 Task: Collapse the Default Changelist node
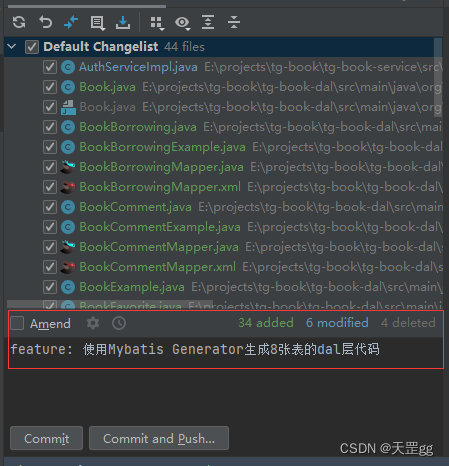(x=12, y=47)
